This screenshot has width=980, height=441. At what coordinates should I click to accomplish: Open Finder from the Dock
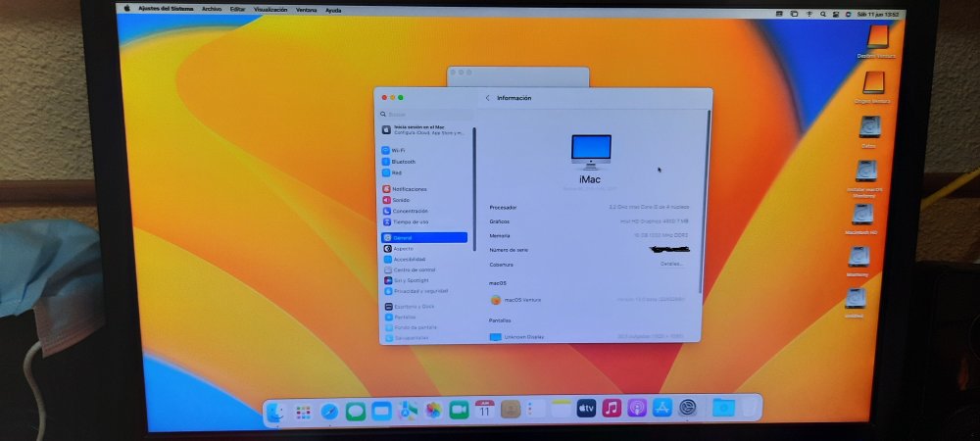275,412
